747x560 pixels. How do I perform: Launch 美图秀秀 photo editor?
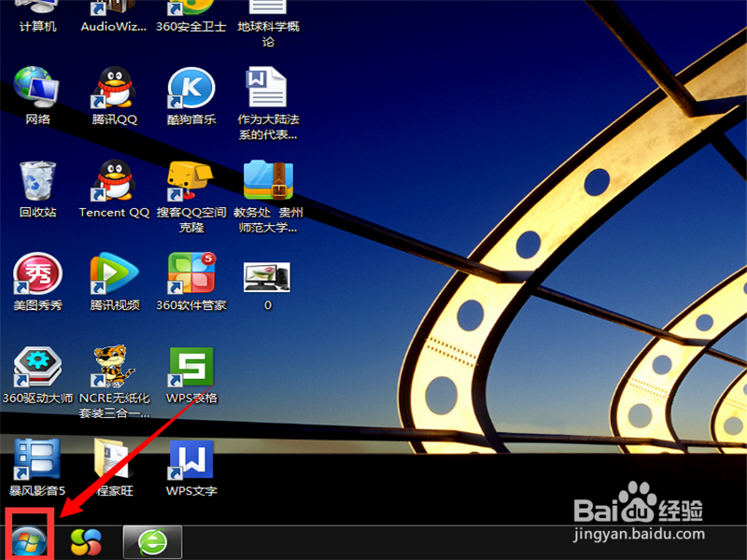pos(37,281)
